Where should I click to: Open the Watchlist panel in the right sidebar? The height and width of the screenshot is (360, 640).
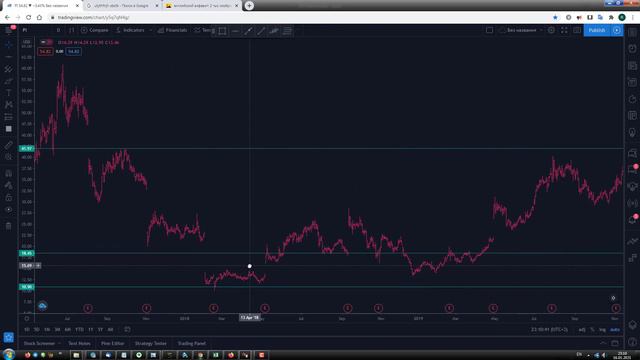632,32
